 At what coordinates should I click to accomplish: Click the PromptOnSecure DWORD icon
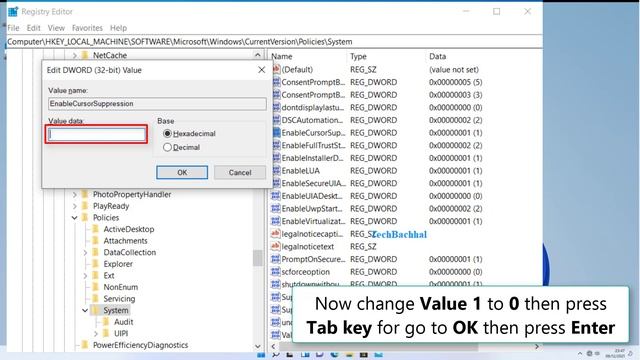tap(276, 259)
